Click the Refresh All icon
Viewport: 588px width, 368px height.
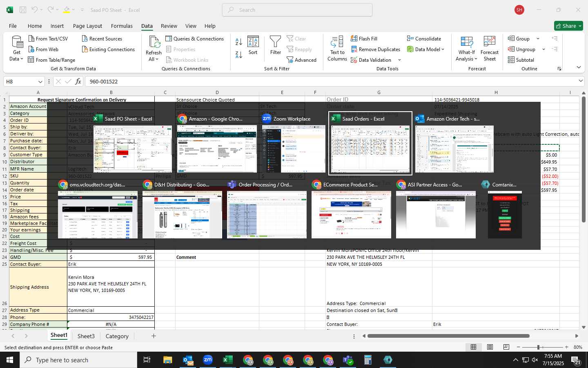click(x=154, y=42)
